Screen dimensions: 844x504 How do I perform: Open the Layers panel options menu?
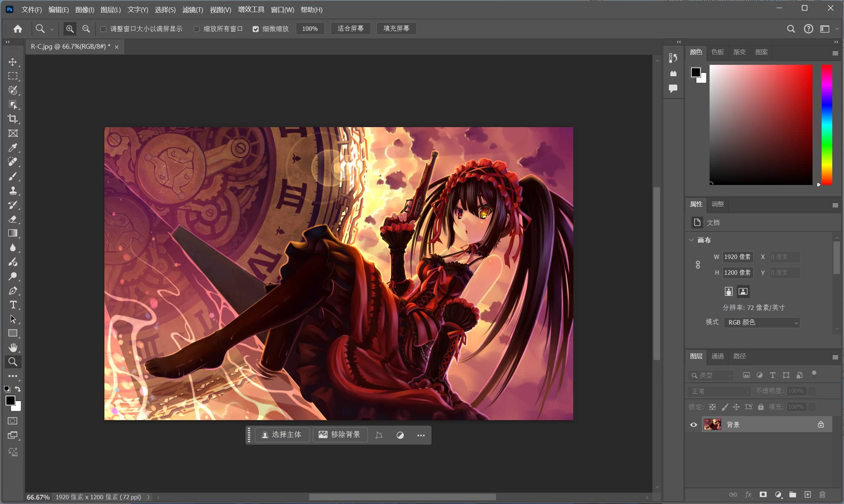coord(835,357)
